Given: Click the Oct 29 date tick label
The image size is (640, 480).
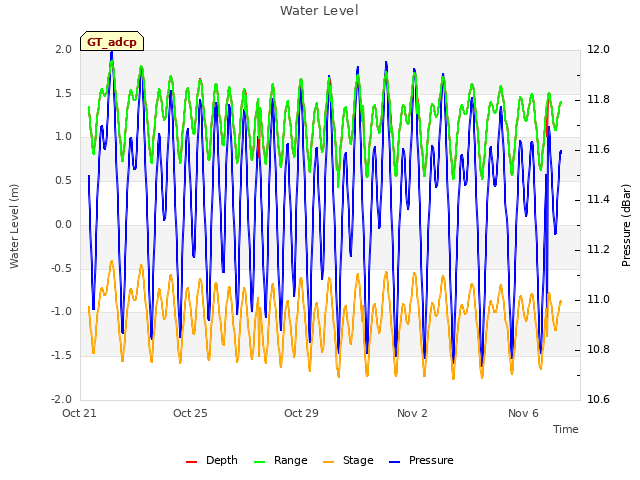Looking at the screenshot, I should (301, 413).
